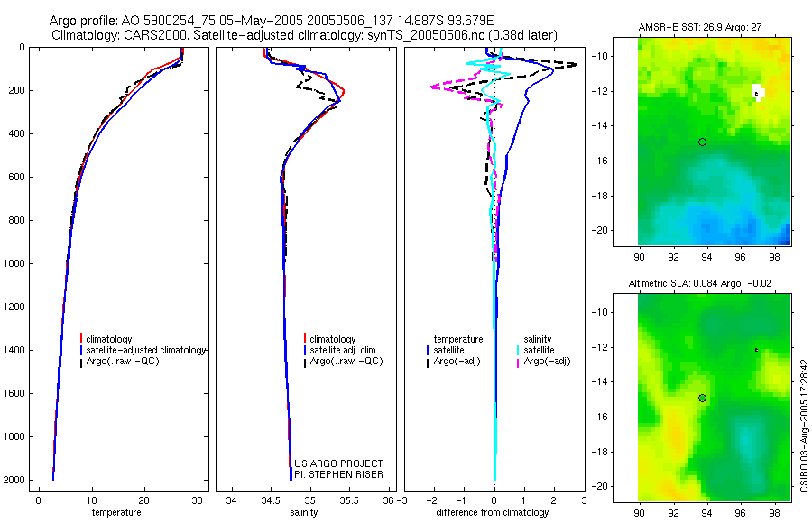Image resolution: width=812 pixels, height=523 pixels.
Task: Select the 'PI: STEPHEN RISER' text
Action: 338,475
